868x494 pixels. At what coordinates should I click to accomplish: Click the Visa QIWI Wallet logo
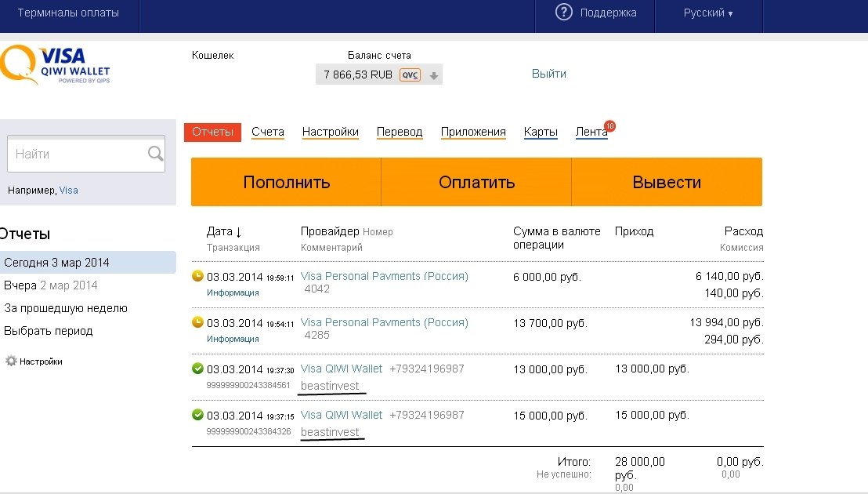[x=56, y=65]
